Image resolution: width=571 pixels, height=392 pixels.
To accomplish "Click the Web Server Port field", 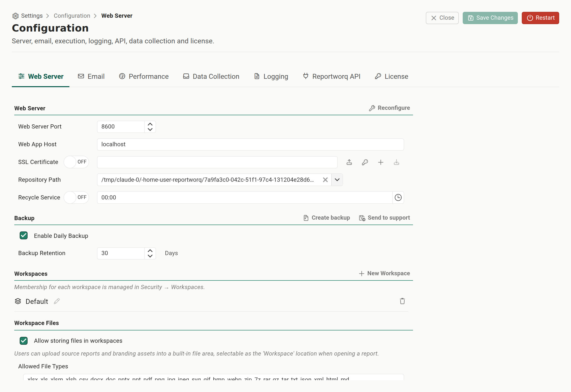I will [121, 127].
